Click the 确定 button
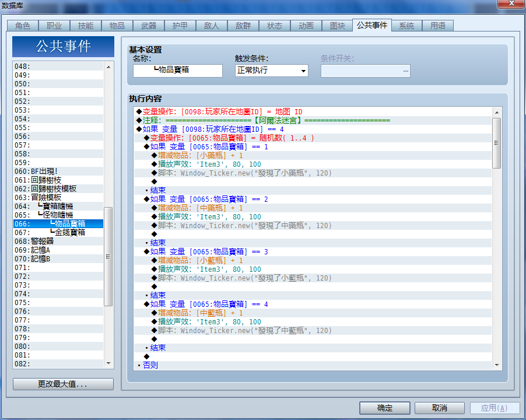Viewport: 526px width, 420px height. pyautogui.click(x=385, y=408)
